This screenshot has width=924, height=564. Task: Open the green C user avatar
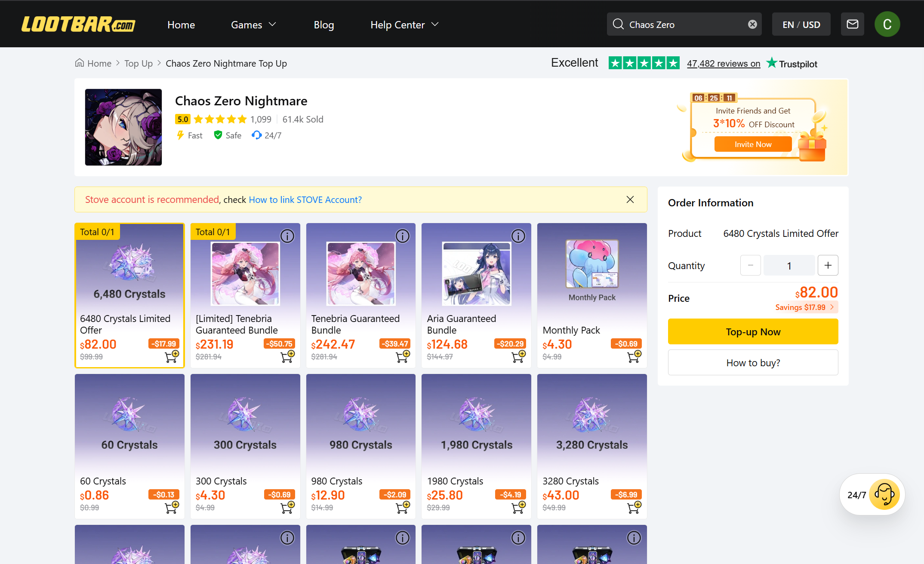[887, 24]
